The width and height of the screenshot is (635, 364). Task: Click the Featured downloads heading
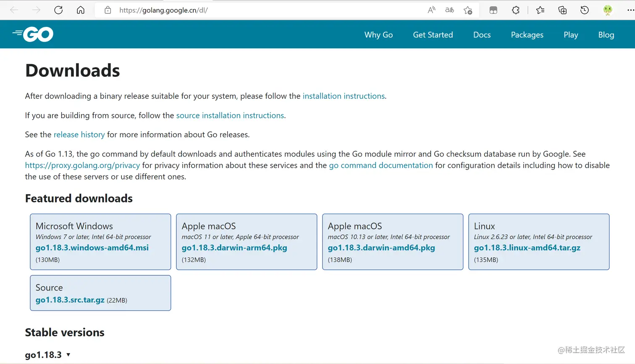click(x=79, y=198)
